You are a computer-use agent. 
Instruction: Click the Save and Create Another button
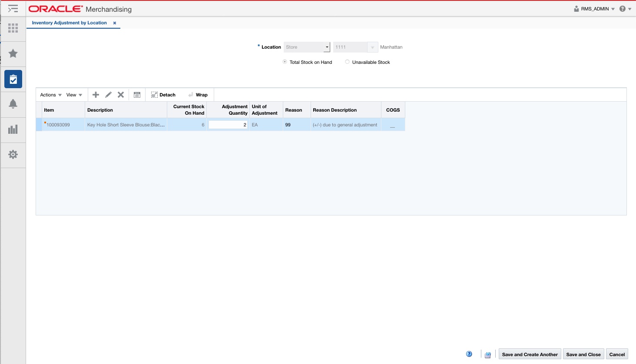click(530, 354)
